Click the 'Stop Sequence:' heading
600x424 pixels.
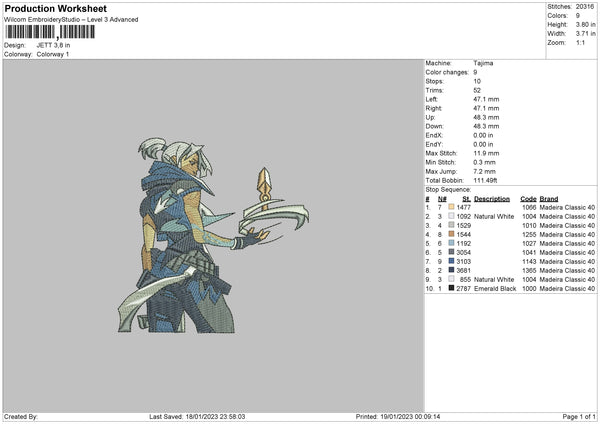point(448,190)
